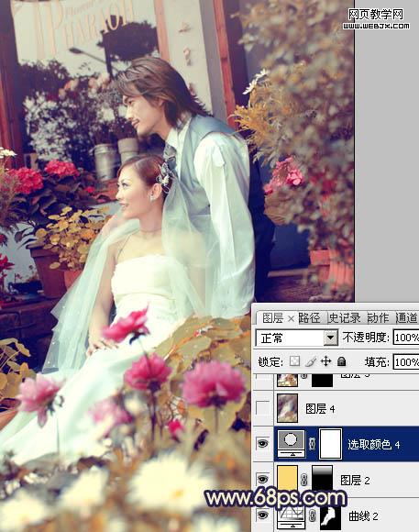Open the 正常 blend mode dropdown

330,338
